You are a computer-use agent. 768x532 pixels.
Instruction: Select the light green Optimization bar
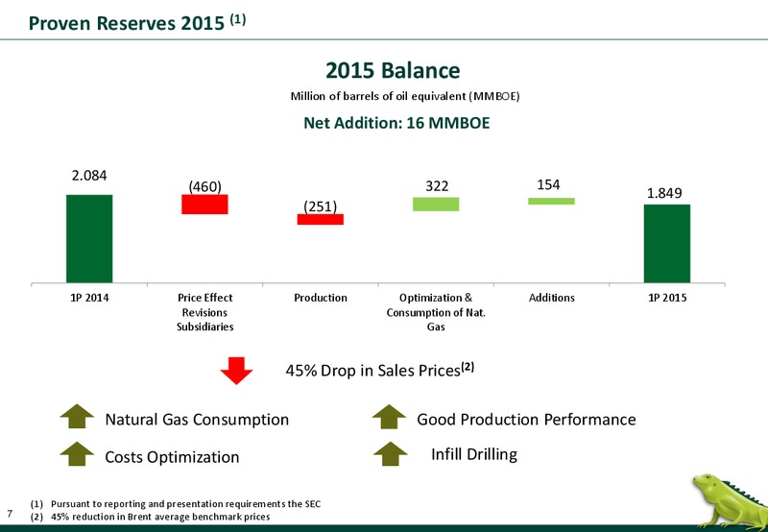(436, 205)
